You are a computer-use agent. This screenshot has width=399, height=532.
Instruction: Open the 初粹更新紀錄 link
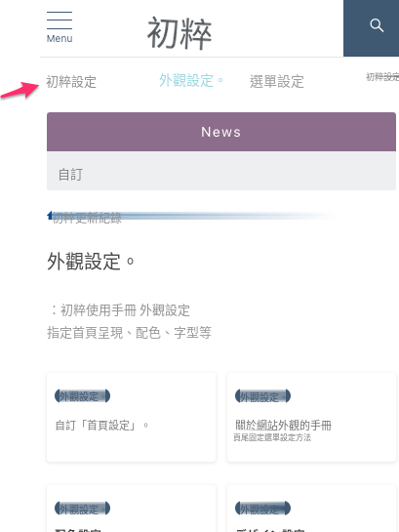[87, 218]
